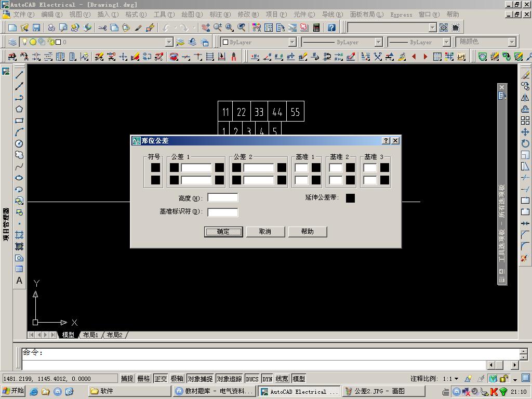Click the New drawing icon
This screenshot has height=399, width=532.
pos(12,28)
